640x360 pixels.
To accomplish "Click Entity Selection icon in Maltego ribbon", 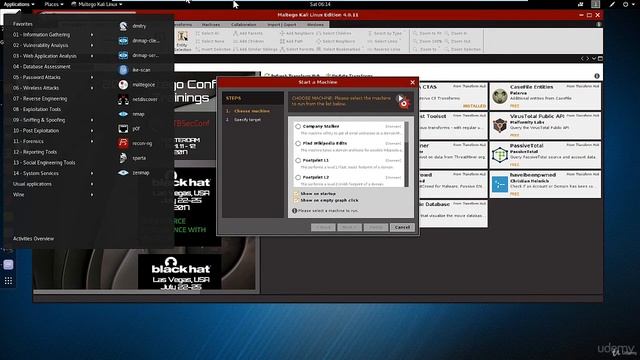I will coord(182,41).
